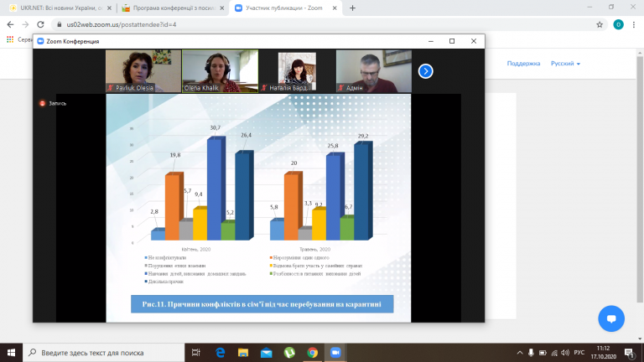
Task: Click the Декілька причин legend entry
Action: click(x=164, y=282)
